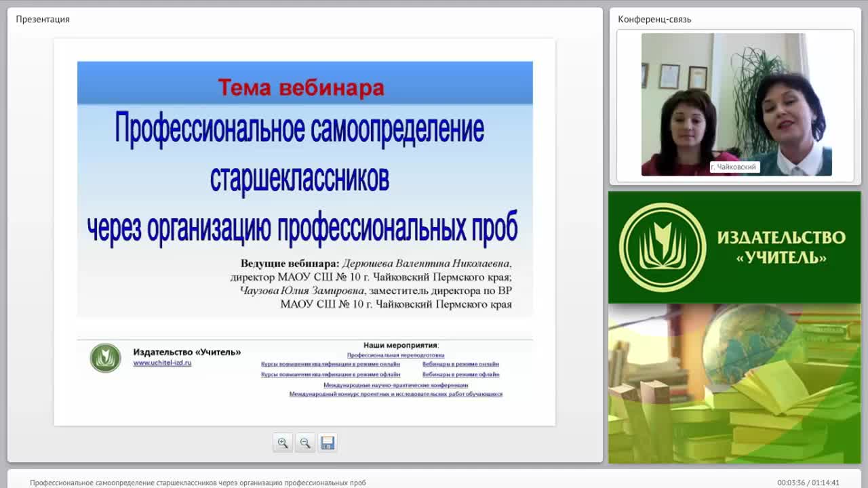Image resolution: width=868 pixels, height=488 pixels.
Task: Click the webinar title in the bottom bar
Action: click(198, 483)
